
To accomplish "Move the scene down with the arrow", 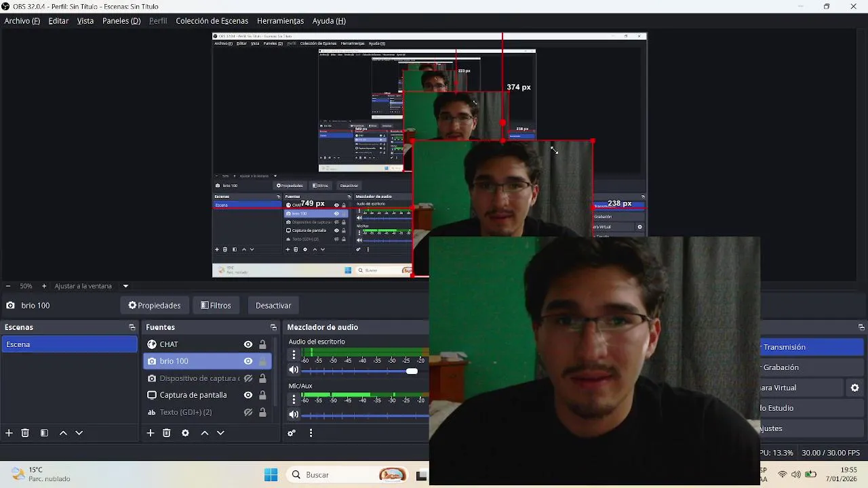I will pyautogui.click(x=79, y=433).
